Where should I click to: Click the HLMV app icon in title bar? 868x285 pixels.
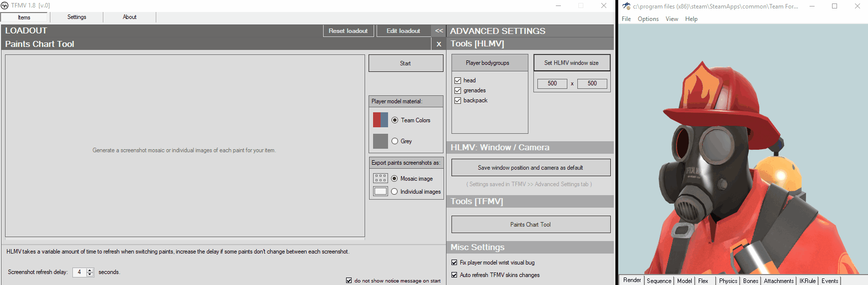(626, 6)
